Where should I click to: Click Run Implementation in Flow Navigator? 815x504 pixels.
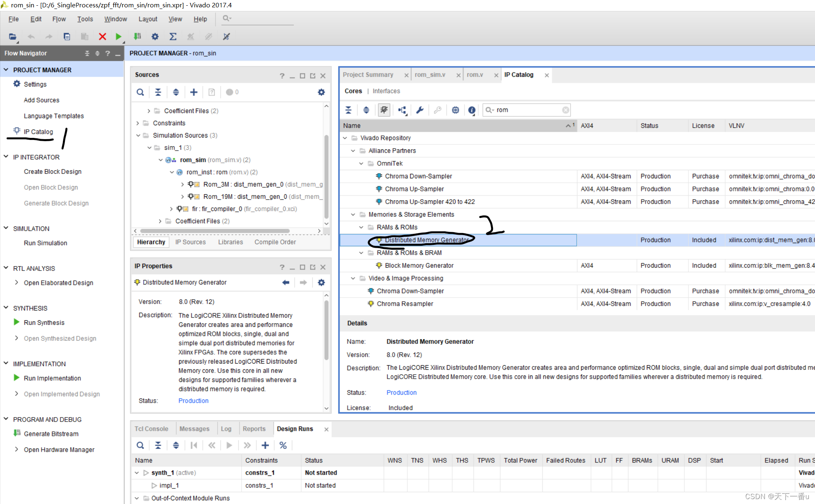[52, 378]
